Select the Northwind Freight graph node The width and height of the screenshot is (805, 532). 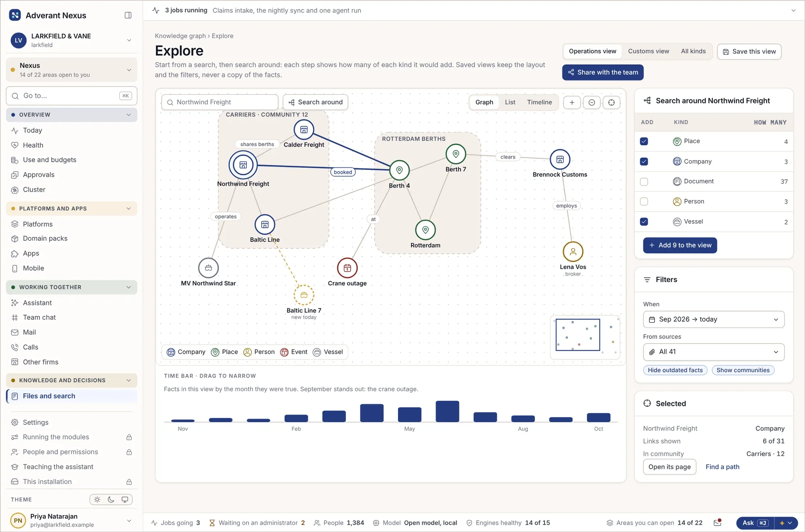[x=243, y=165]
